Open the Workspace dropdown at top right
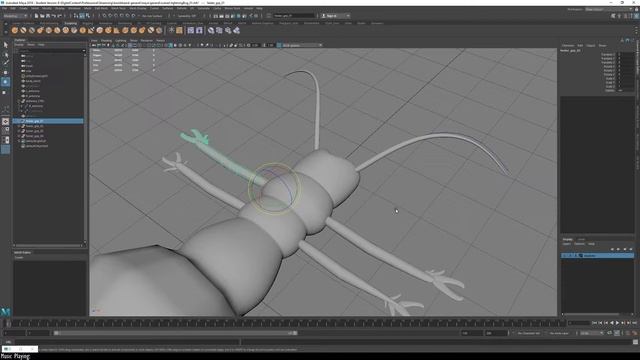The width and height of the screenshot is (640, 360). (x=609, y=9)
